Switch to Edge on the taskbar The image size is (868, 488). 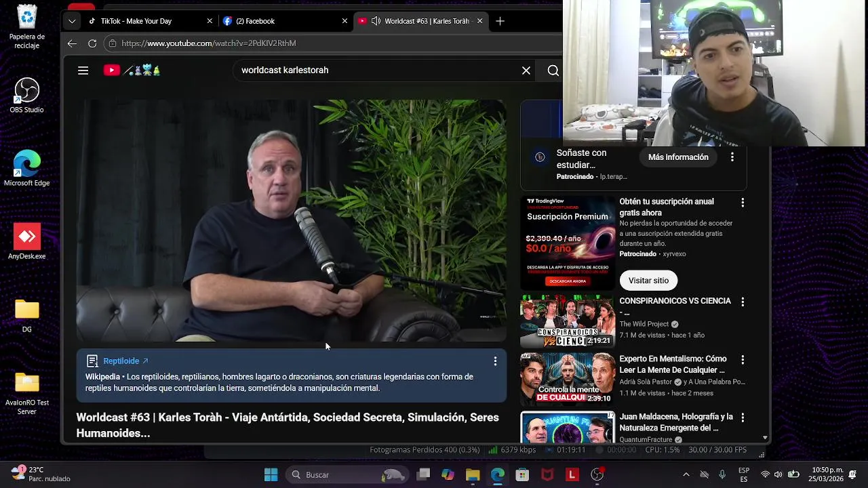498,474
